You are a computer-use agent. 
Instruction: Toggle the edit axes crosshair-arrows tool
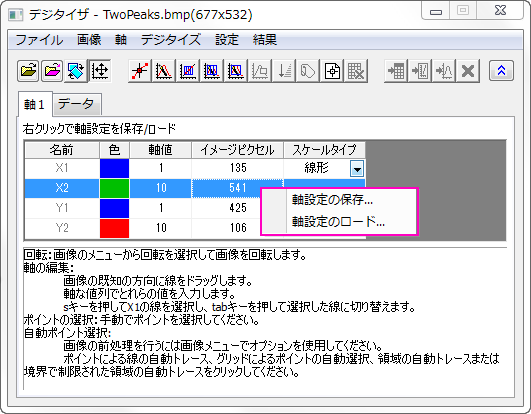click(100, 71)
